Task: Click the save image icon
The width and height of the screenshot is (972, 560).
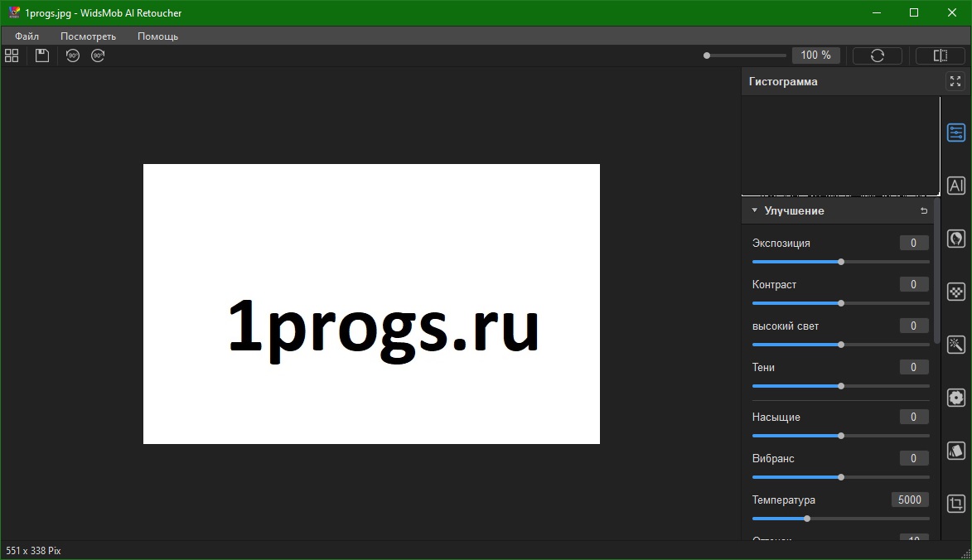Action: [x=41, y=56]
